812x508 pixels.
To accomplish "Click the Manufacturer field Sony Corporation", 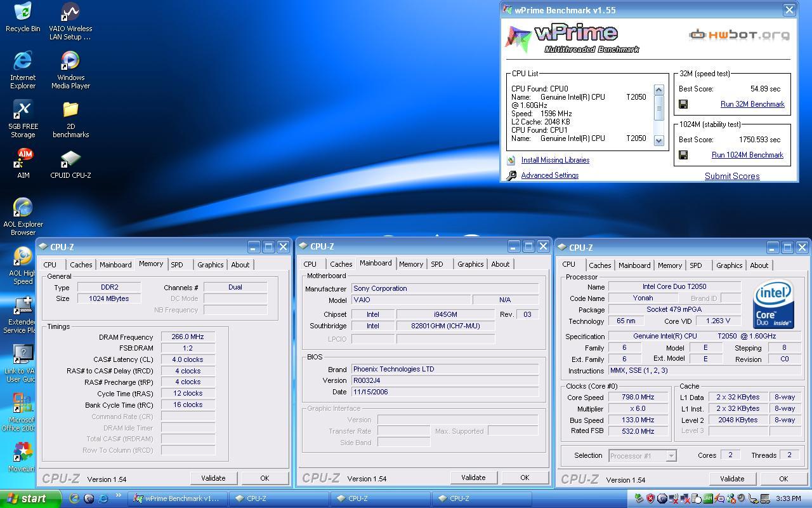I will [445, 288].
